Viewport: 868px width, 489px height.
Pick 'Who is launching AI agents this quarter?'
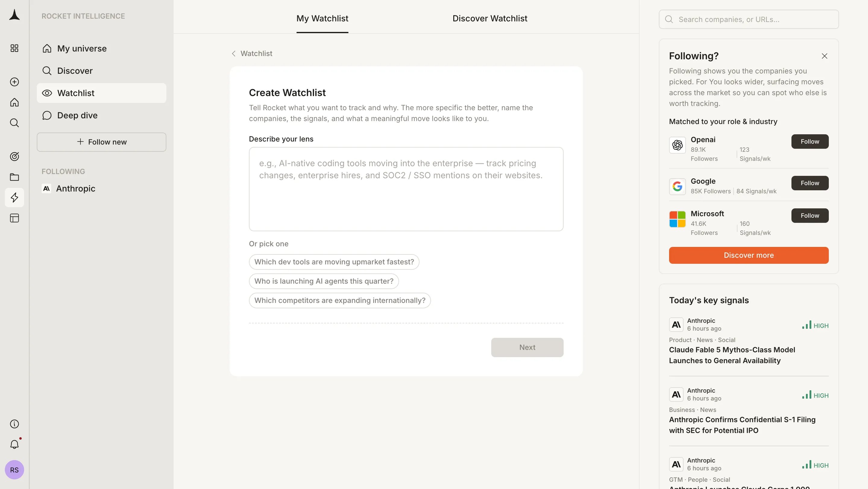click(x=324, y=281)
